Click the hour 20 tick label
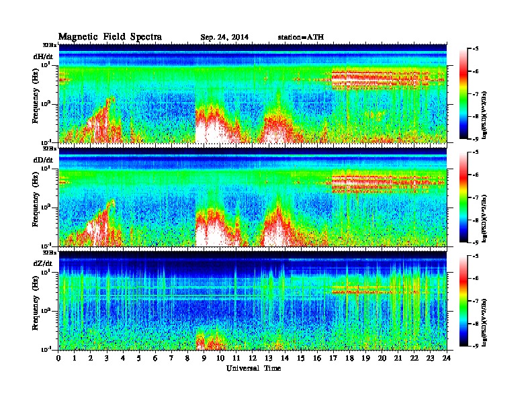The image size is (532, 411). [x=382, y=358]
